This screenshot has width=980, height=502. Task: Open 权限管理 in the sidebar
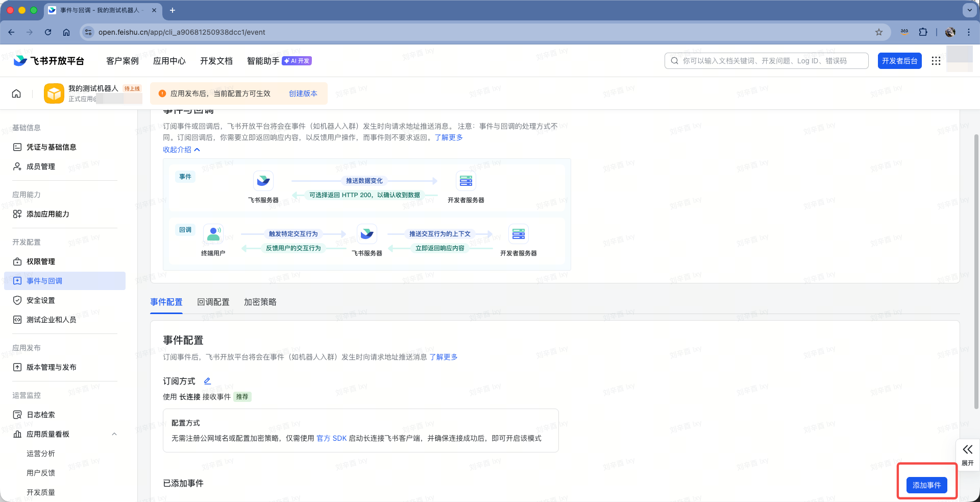[41, 261]
